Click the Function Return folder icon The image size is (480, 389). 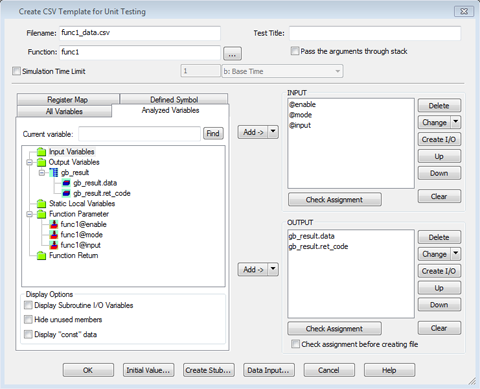[41, 256]
